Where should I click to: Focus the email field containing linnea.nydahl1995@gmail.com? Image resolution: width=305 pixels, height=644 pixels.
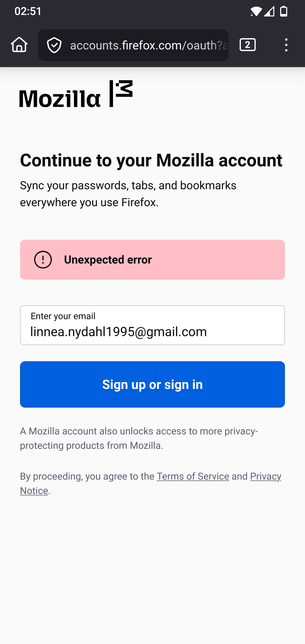152,331
